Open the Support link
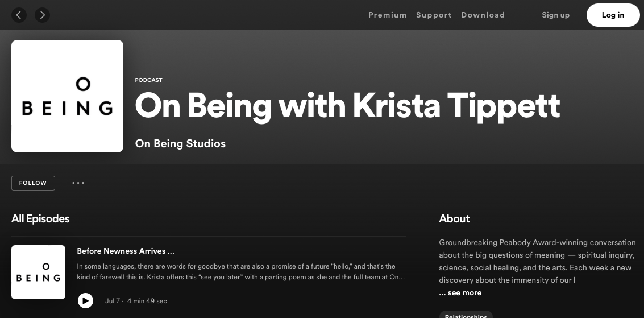The image size is (644, 318). 434,15
